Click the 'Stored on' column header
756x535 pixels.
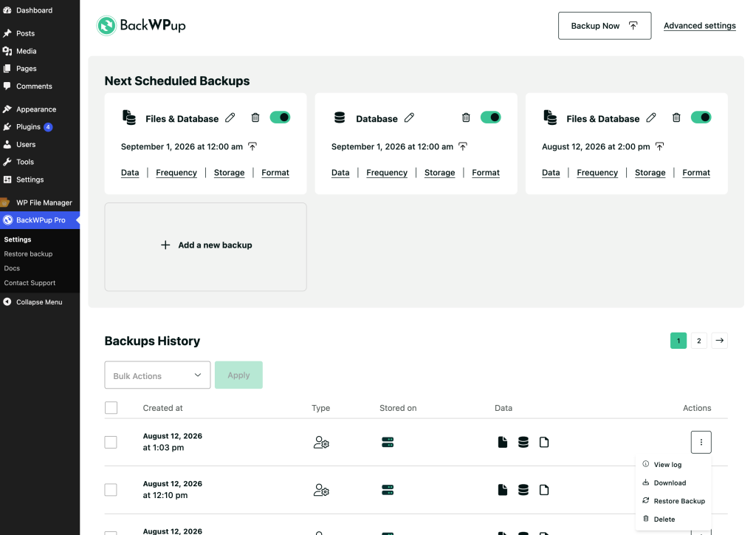(x=398, y=408)
